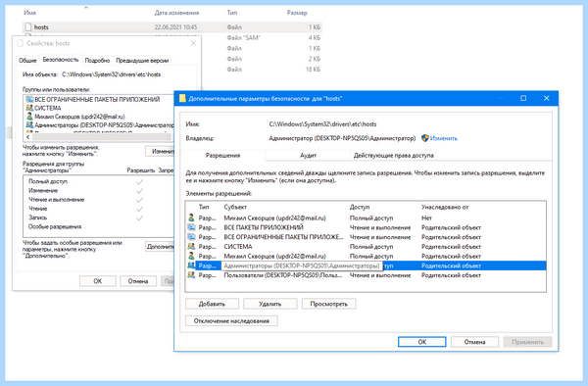Screen dimensions: 588x386
Task: Switch to the Общие tab in hosts properties
Action: (27, 61)
